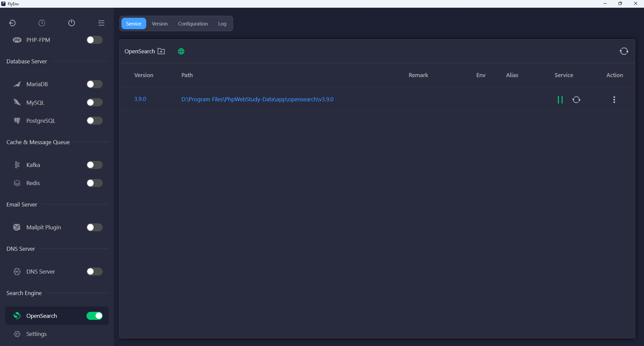The width and height of the screenshot is (644, 346).
Task: Enable the MySQL toggle
Action: click(x=95, y=102)
